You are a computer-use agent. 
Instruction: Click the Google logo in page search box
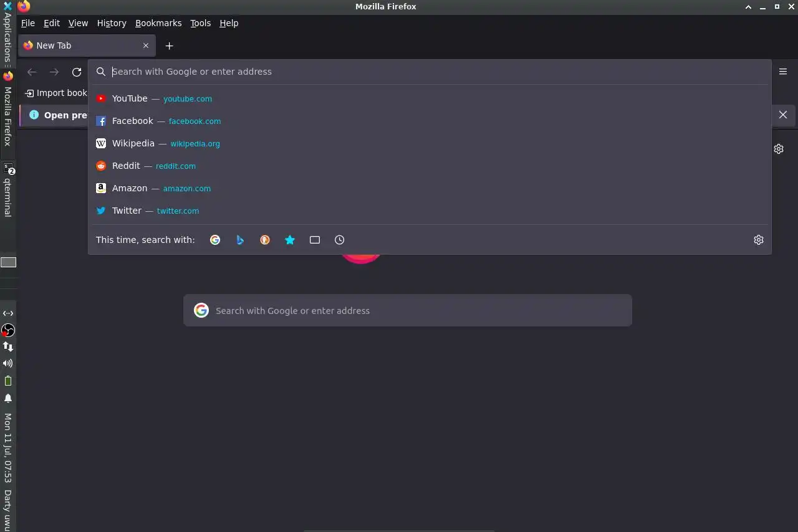pyautogui.click(x=201, y=310)
